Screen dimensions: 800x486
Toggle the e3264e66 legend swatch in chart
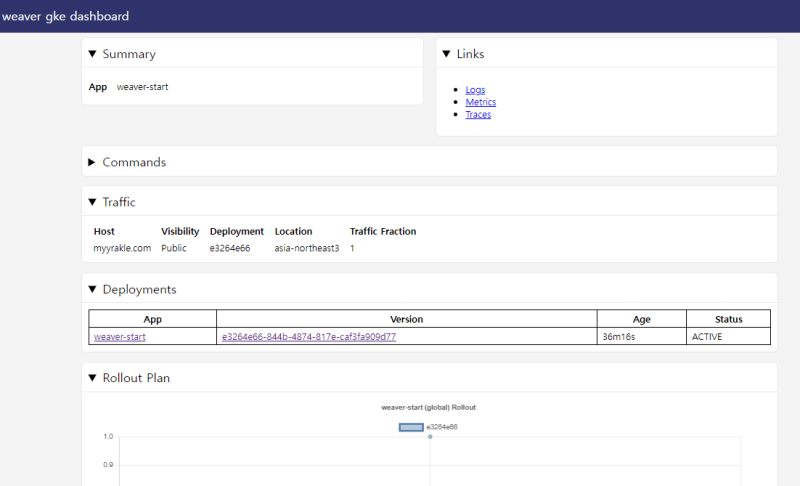click(411, 427)
